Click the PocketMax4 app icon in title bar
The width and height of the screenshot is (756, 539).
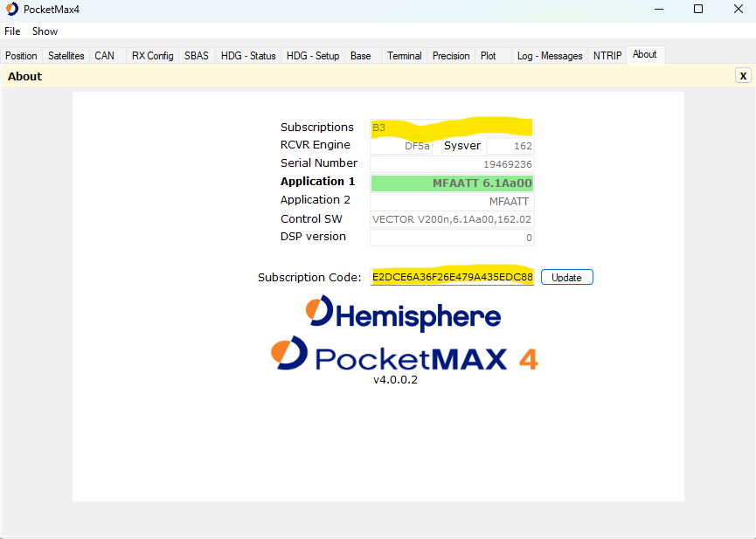coord(12,9)
